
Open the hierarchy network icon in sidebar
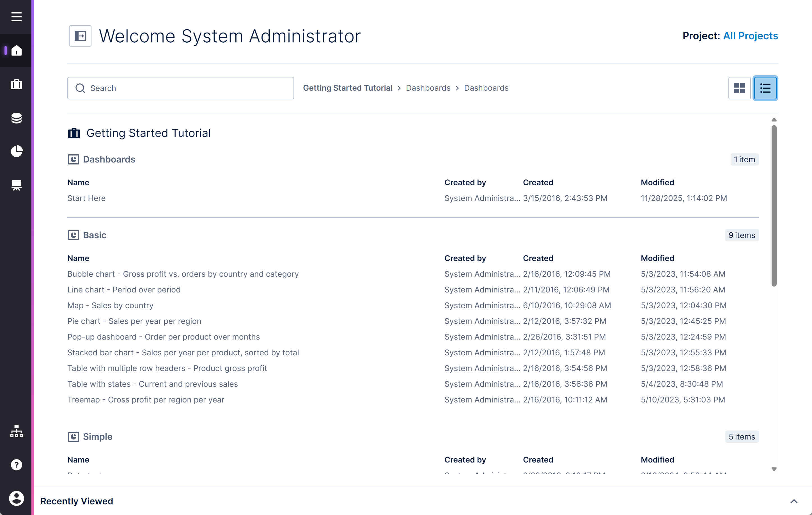(16, 431)
